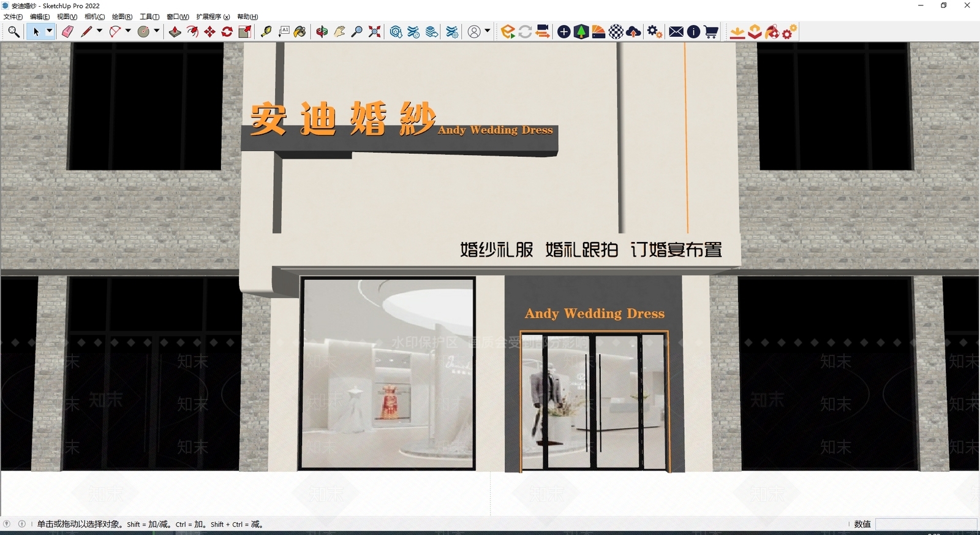Open the 3D Warehouse icon
The width and height of the screenshot is (980, 535).
pyautogui.click(x=396, y=32)
